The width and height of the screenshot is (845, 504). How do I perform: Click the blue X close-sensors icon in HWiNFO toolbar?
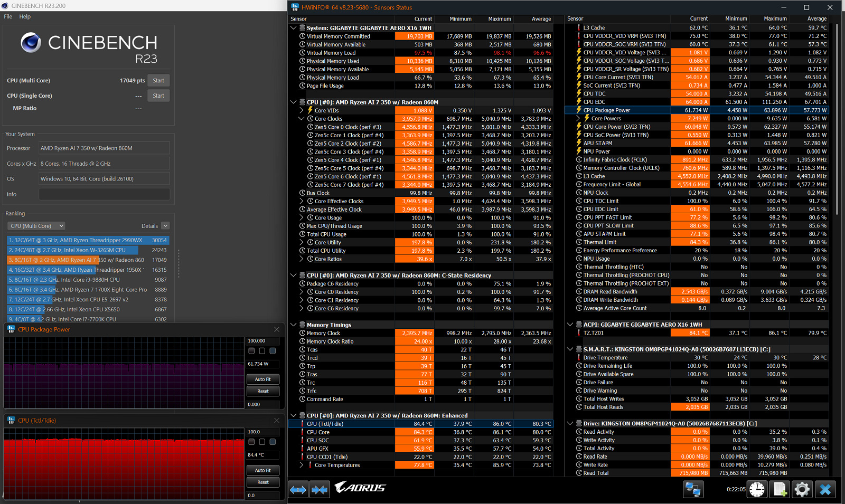(825, 490)
